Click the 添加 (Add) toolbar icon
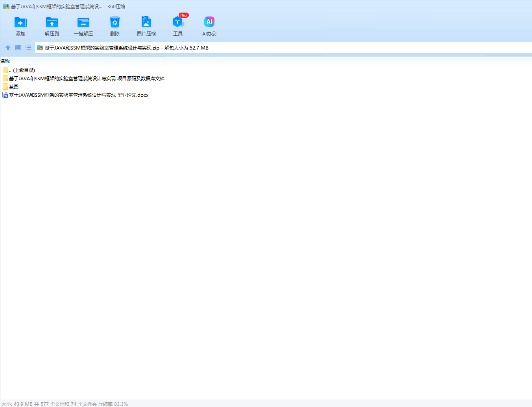The height and width of the screenshot is (407, 532). click(x=20, y=22)
